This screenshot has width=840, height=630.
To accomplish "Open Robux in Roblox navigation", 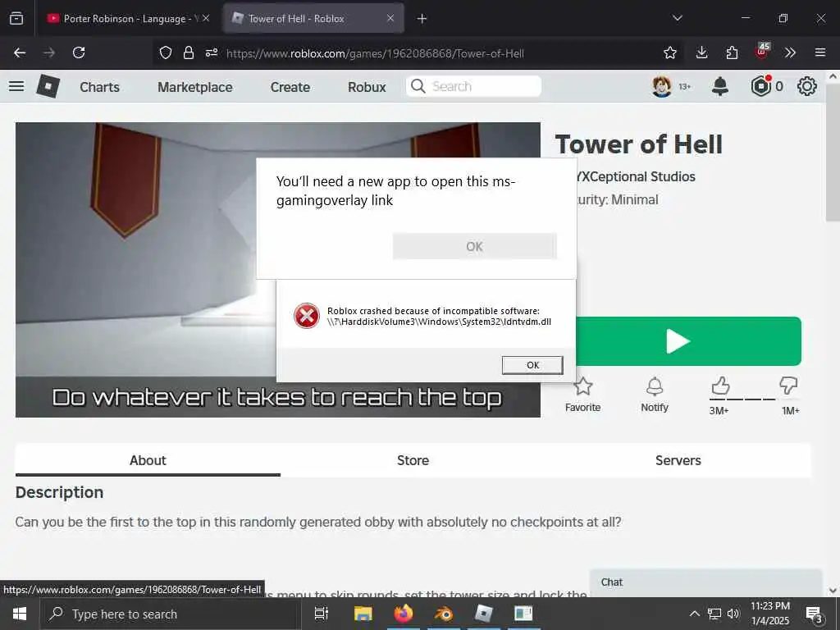I will coord(367,87).
